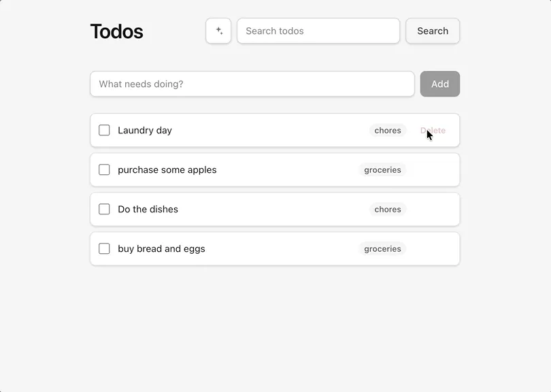
Task: Click the Todos page heading
Action: coord(117,31)
